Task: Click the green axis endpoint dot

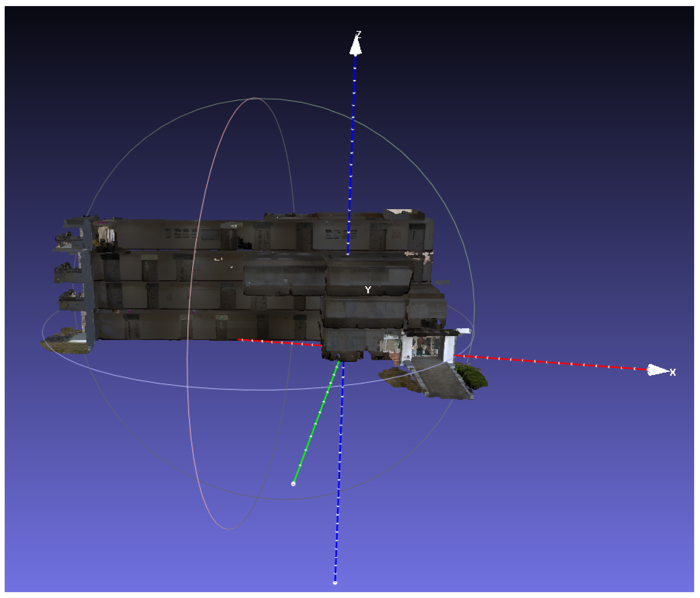Action: pos(293,484)
